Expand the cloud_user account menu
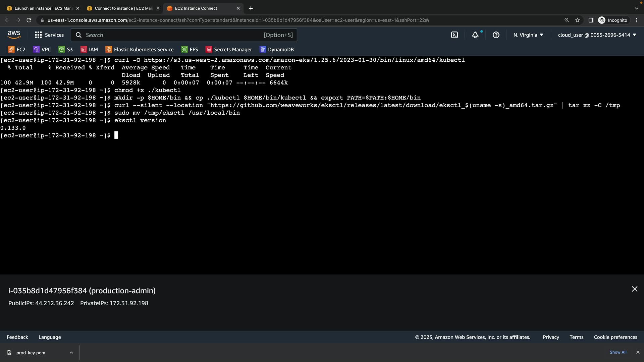Screen dimensions: 644x362 coord(597,35)
